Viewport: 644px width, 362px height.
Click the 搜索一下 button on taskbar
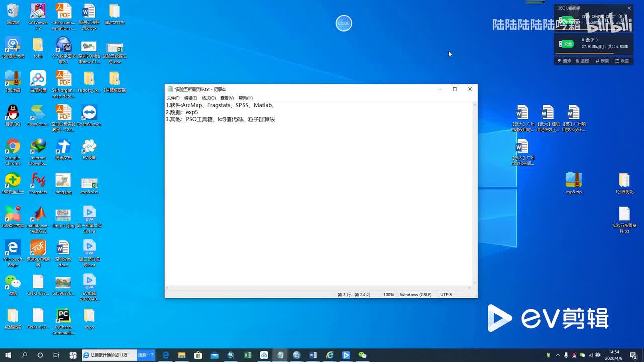146,355
